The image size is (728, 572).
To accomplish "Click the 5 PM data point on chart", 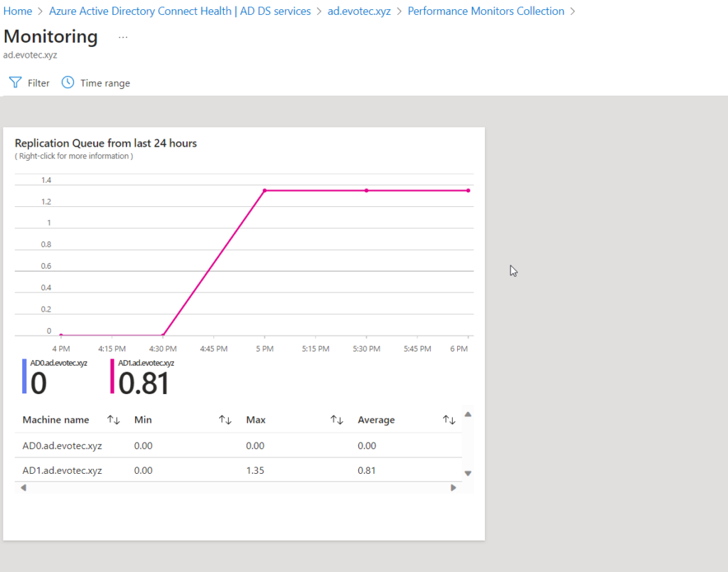I will [x=264, y=191].
